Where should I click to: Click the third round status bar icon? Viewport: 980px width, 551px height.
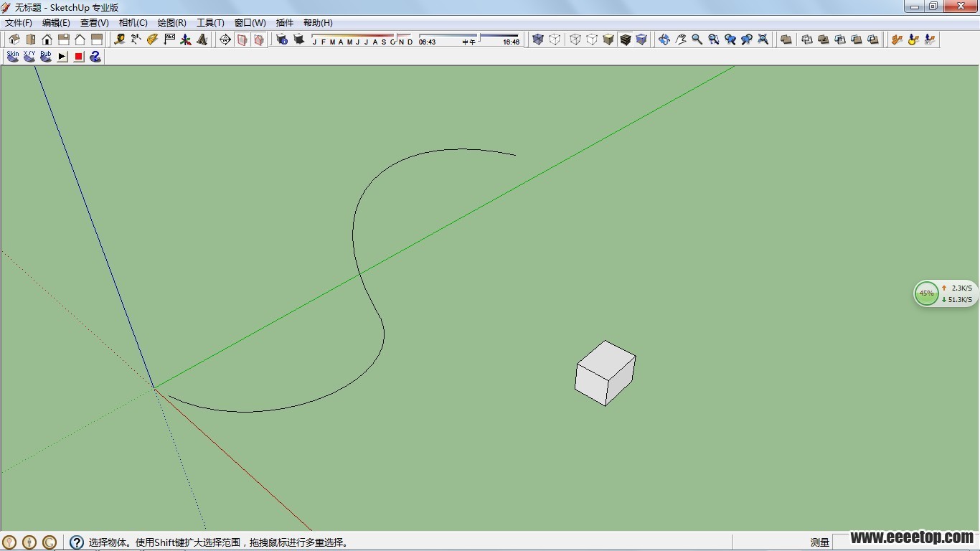click(50, 542)
